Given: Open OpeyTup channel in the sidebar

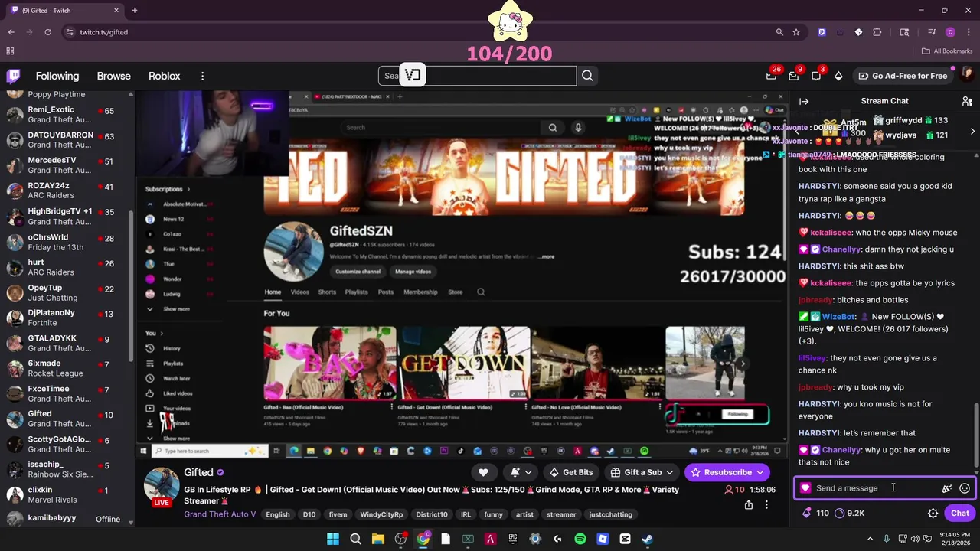Looking at the screenshot, I should tap(67, 292).
